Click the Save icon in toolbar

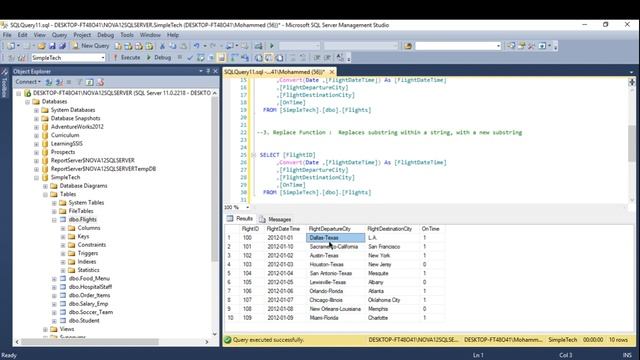[52, 46]
